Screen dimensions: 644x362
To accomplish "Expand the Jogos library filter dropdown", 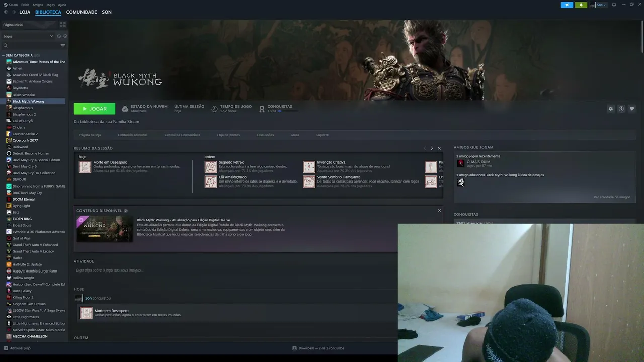I will [x=28, y=36].
